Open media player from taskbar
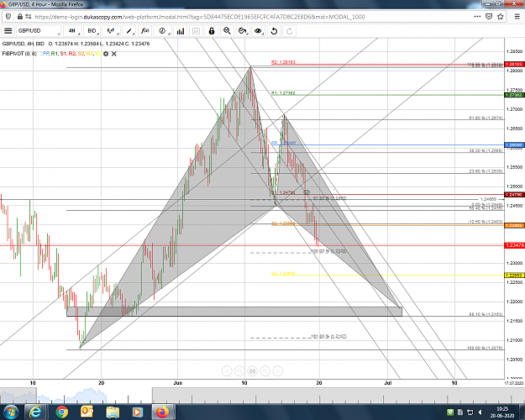 point(137,412)
